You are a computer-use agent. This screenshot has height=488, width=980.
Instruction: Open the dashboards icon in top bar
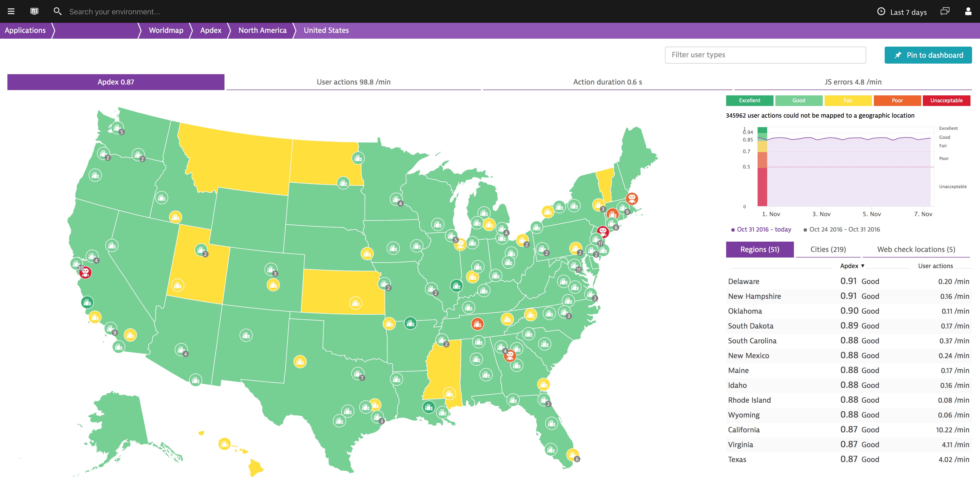pos(34,11)
